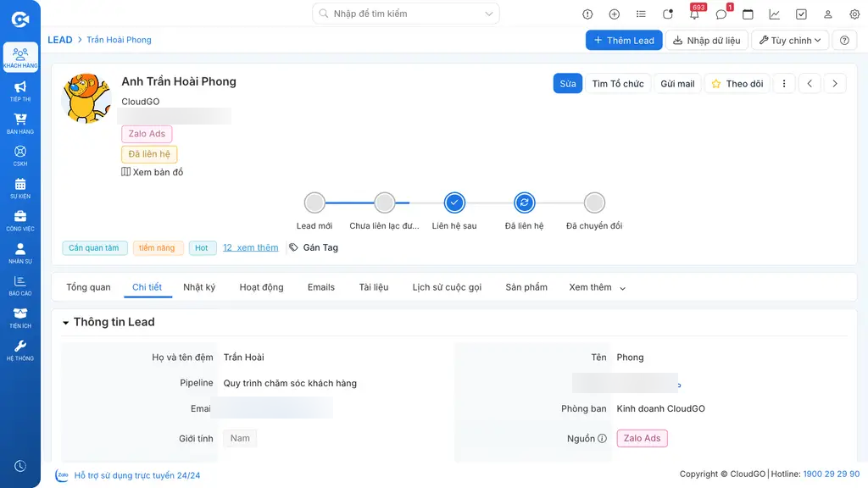Go to next lead record arrow
This screenshot has height=488, width=868.
click(835, 84)
